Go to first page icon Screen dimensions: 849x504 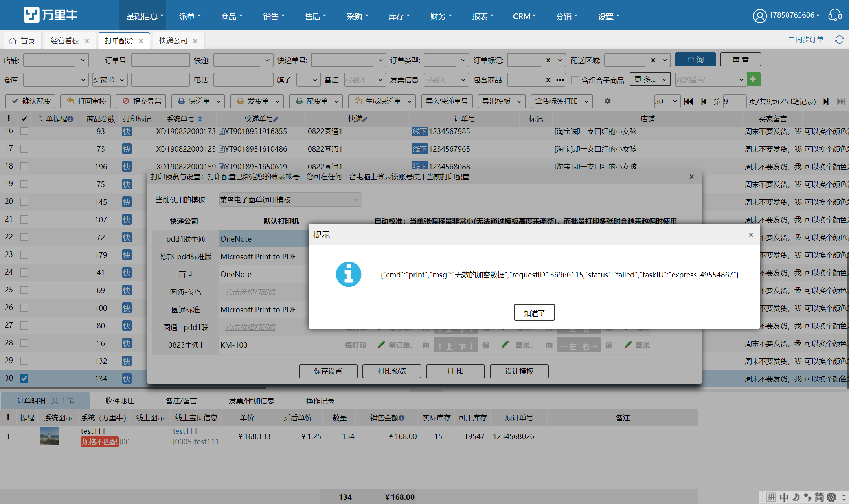point(688,101)
